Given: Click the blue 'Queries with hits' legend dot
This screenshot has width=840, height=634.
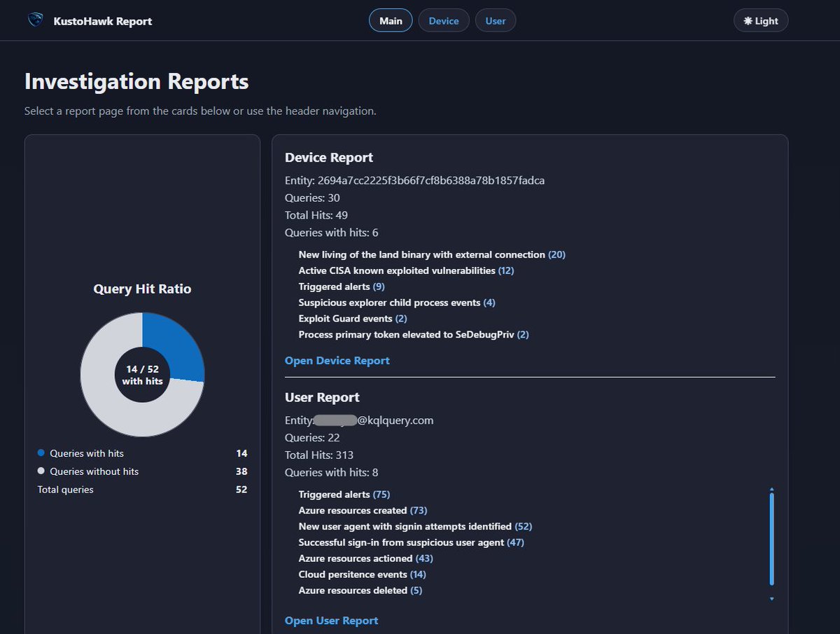Looking at the screenshot, I should pyautogui.click(x=41, y=453).
